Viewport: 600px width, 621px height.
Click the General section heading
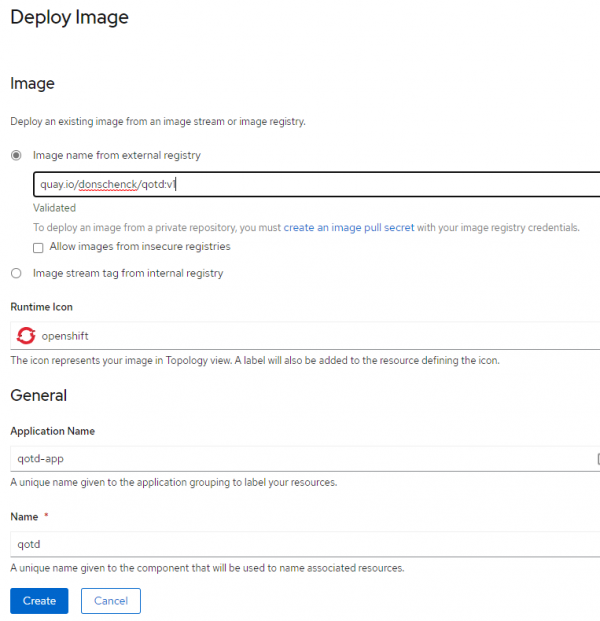pyautogui.click(x=39, y=395)
